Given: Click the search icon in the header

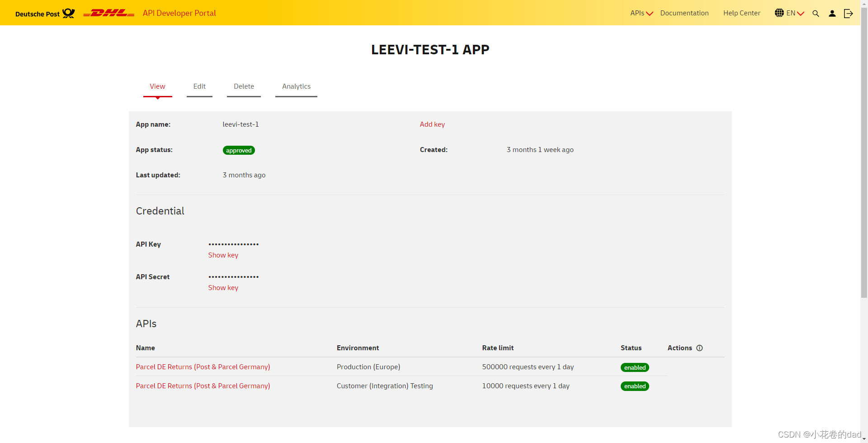Looking at the screenshot, I should coord(816,13).
